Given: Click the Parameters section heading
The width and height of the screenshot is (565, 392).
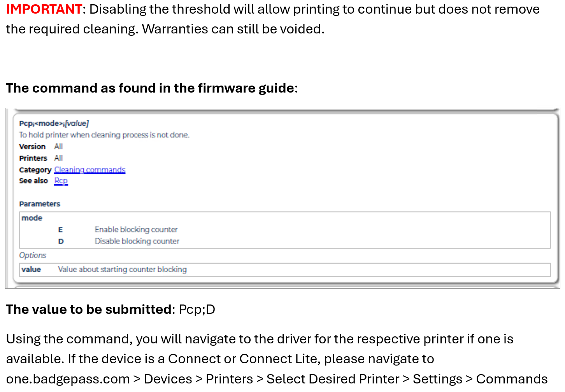Looking at the screenshot, I should click(40, 204).
